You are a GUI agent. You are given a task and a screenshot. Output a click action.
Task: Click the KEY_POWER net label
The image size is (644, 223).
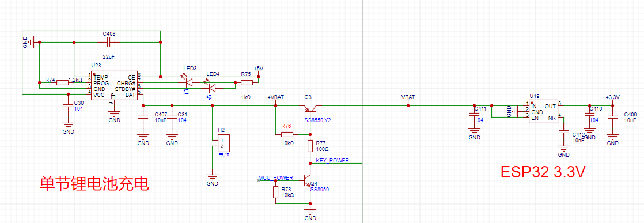tap(332, 160)
